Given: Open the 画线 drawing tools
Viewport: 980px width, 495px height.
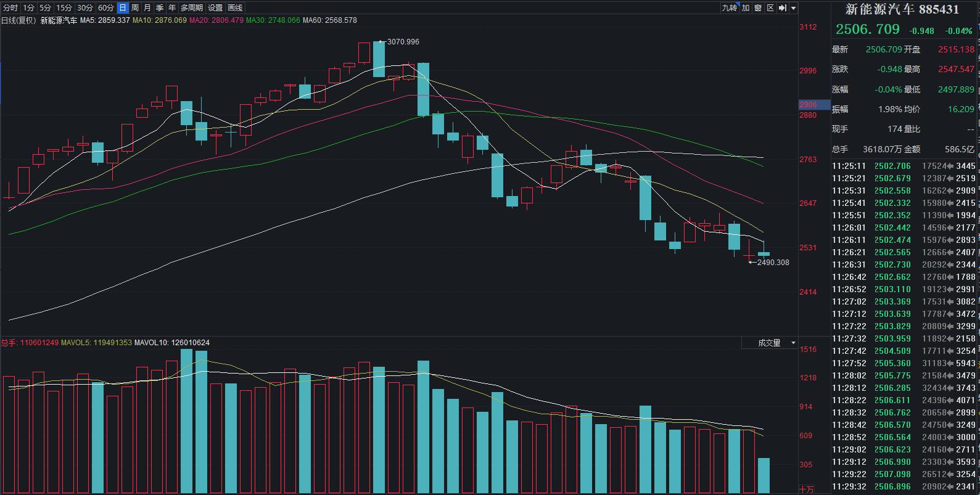Looking at the screenshot, I should 235,8.
